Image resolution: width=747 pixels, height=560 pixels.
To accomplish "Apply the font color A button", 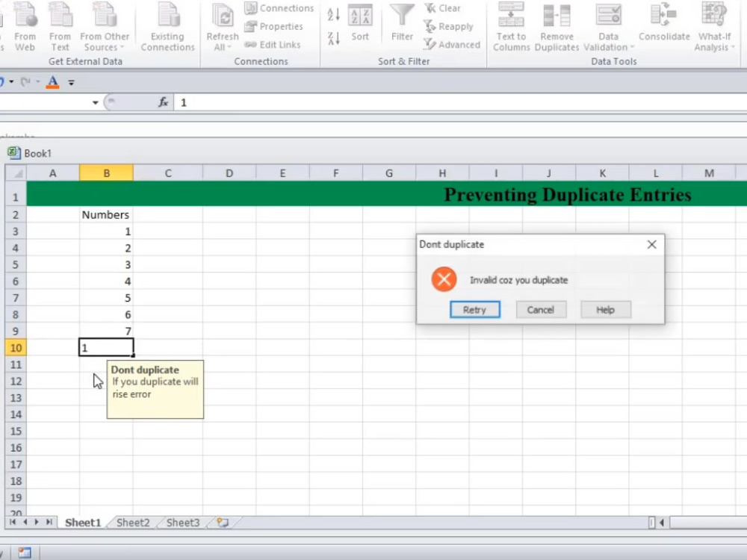I will pos(53,82).
